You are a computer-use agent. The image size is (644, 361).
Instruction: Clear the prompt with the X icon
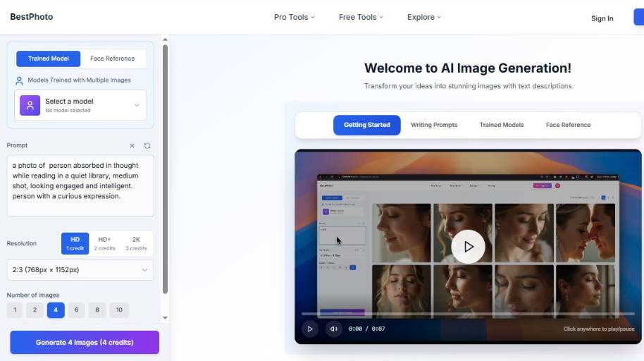132,146
